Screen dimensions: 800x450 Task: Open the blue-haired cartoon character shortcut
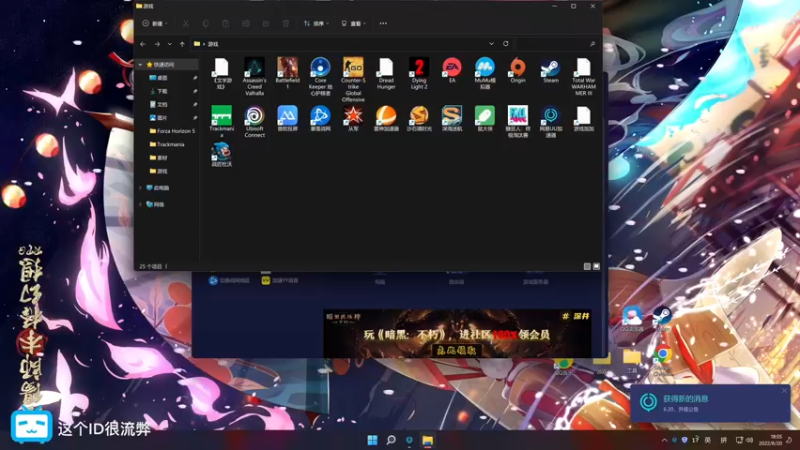coord(221,154)
